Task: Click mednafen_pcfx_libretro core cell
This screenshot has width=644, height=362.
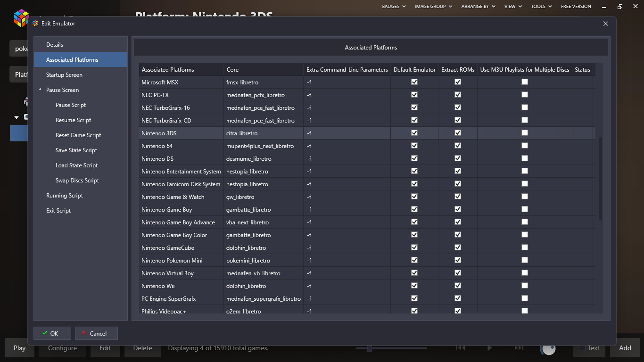Action: click(264, 95)
